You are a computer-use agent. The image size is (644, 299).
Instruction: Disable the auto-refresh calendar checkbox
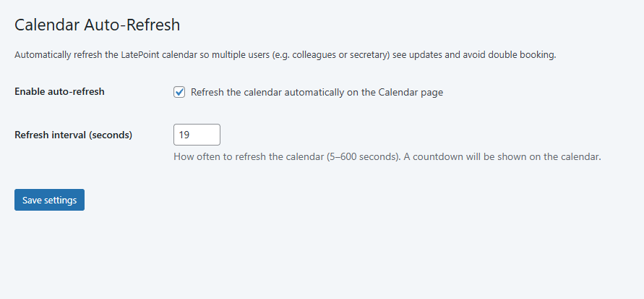(x=179, y=92)
